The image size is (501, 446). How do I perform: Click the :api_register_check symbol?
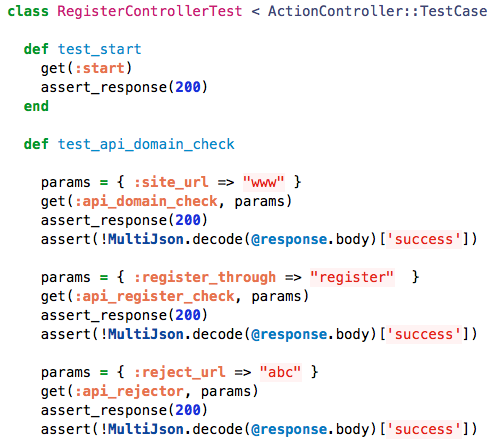pyautogui.click(x=154, y=296)
